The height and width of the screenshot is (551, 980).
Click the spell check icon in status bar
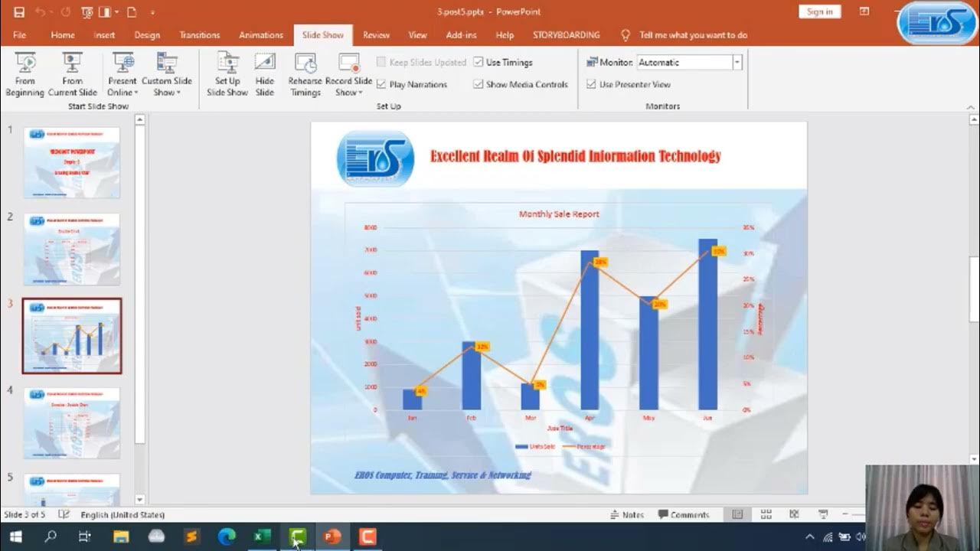64,514
